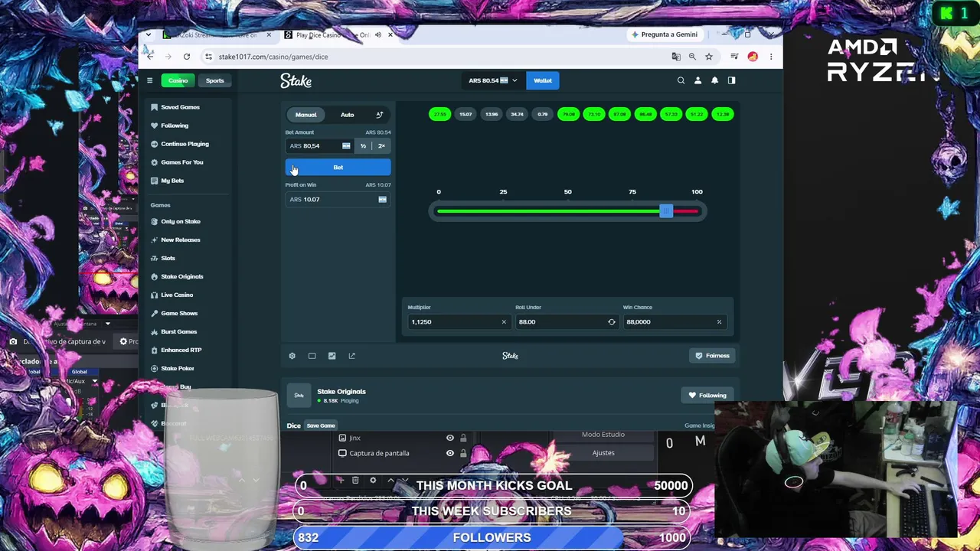980x551 pixels.
Task: Go back in the Chrome browser
Action: [150, 57]
